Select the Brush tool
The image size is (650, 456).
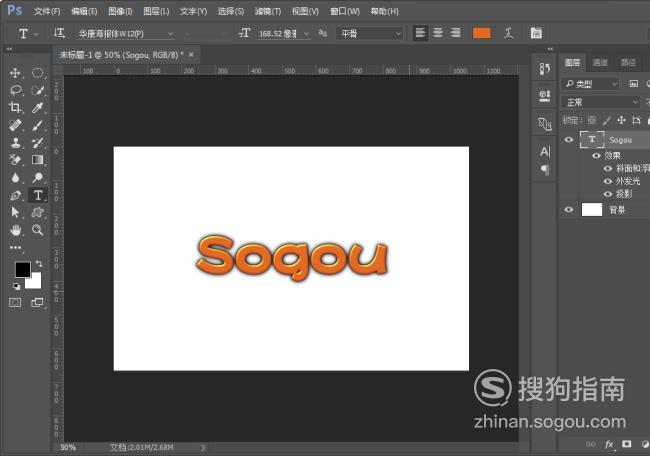coord(38,125)
